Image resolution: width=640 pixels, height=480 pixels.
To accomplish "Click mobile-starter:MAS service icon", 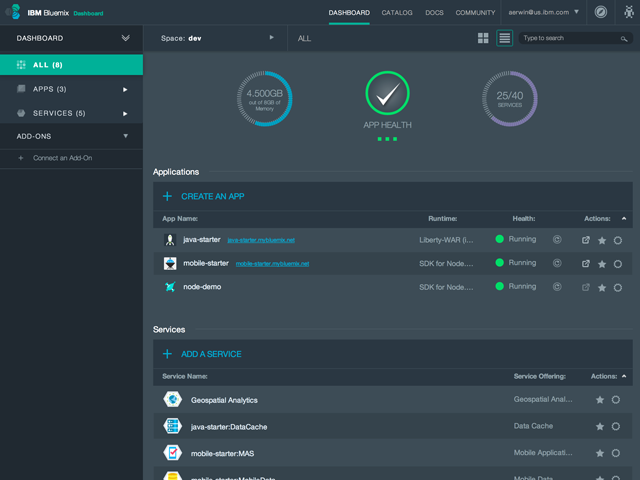I will (172, 453).
